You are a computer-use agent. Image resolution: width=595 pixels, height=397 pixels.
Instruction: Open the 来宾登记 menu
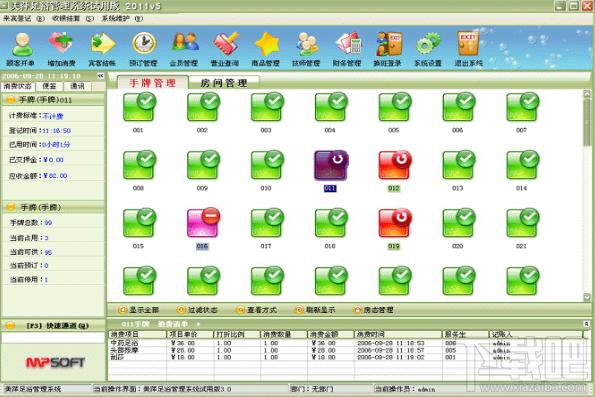point(24,18)
